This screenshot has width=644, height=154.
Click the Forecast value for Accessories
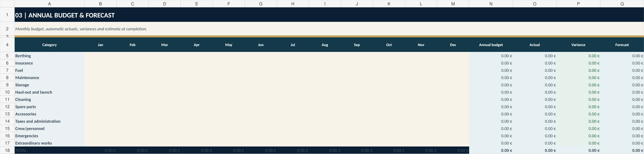[x=622, y=114]
